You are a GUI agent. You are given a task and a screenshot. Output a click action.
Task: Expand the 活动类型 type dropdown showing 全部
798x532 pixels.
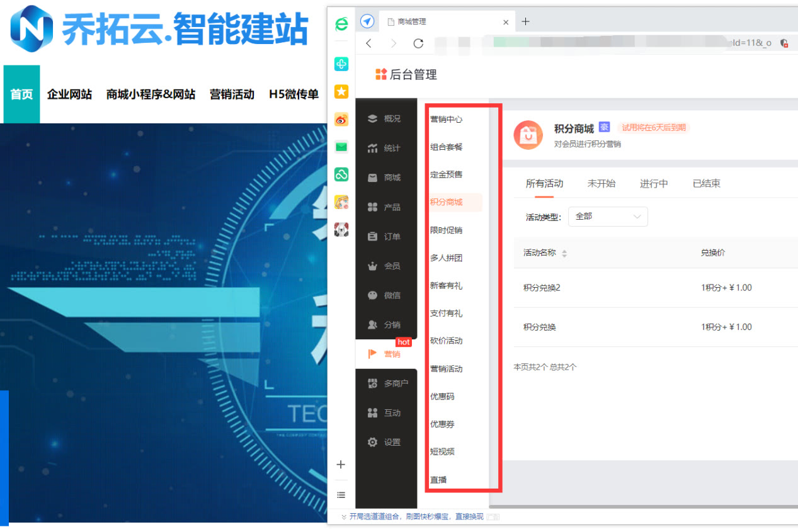point(607,216)
